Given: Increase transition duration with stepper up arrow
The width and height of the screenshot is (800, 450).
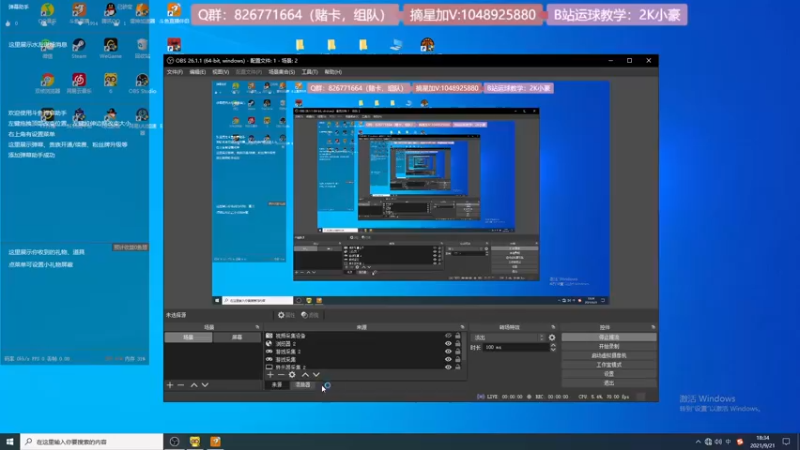Looking at the screenshot, I should tap(553, 345).
